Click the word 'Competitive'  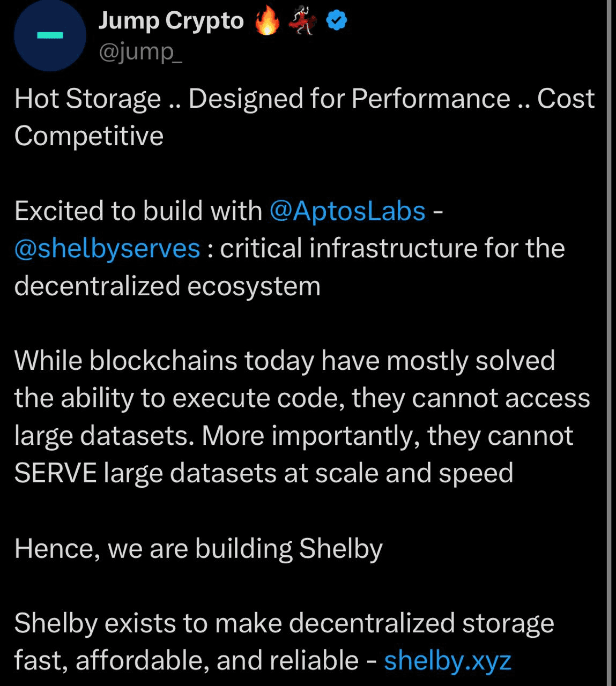(89, 136)
